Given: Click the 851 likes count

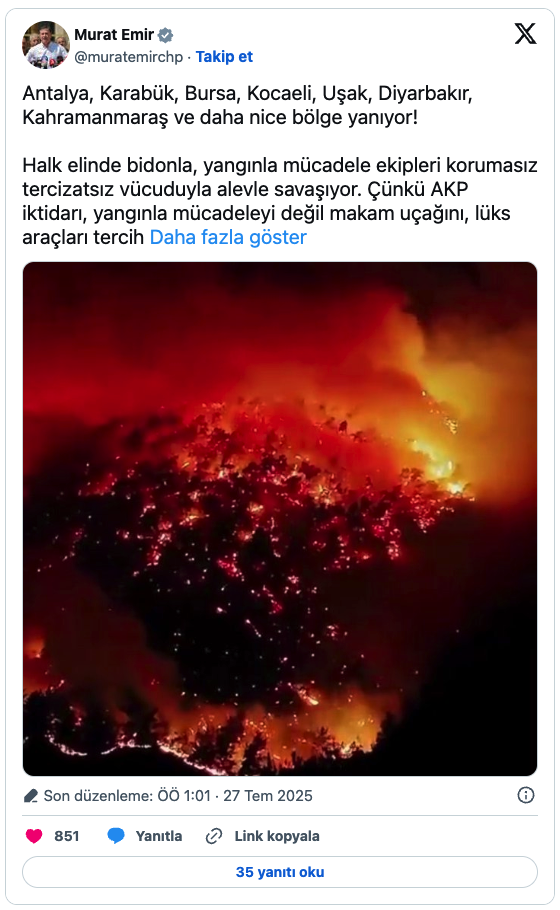Looking at the screenshot, I should (67, 836).
